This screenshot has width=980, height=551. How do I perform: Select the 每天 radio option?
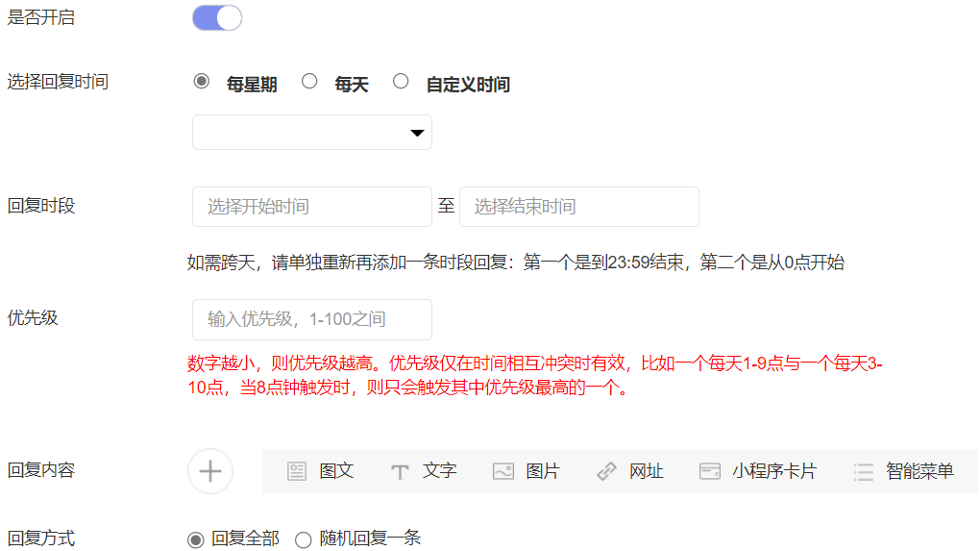pyautogui.click(x=309, y=82)
